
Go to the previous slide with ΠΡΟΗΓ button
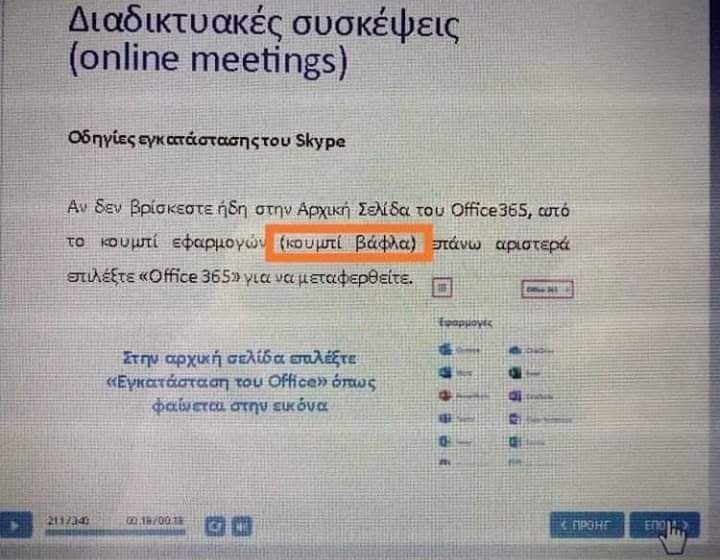pyautogui.click(x=587, y=525)
